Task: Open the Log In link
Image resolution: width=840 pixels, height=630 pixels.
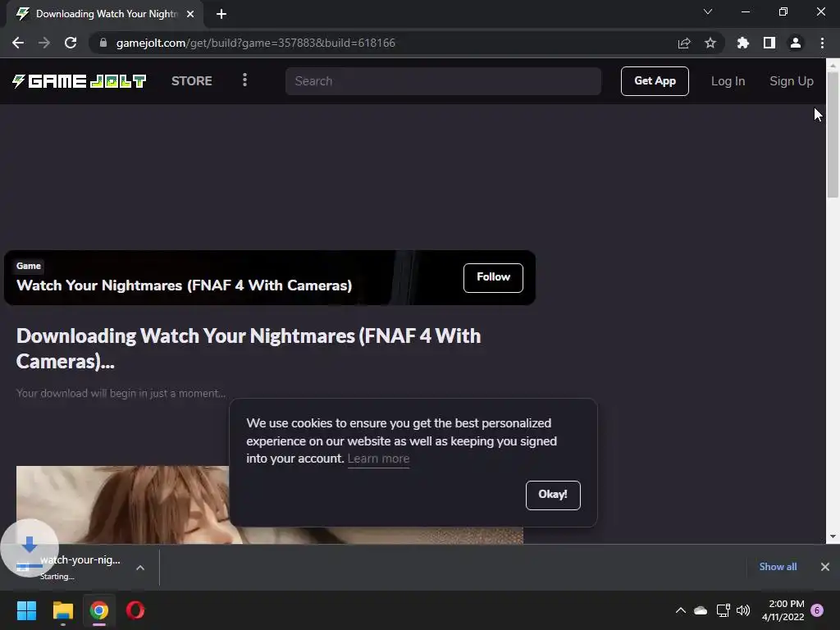Action: (728, 81)
